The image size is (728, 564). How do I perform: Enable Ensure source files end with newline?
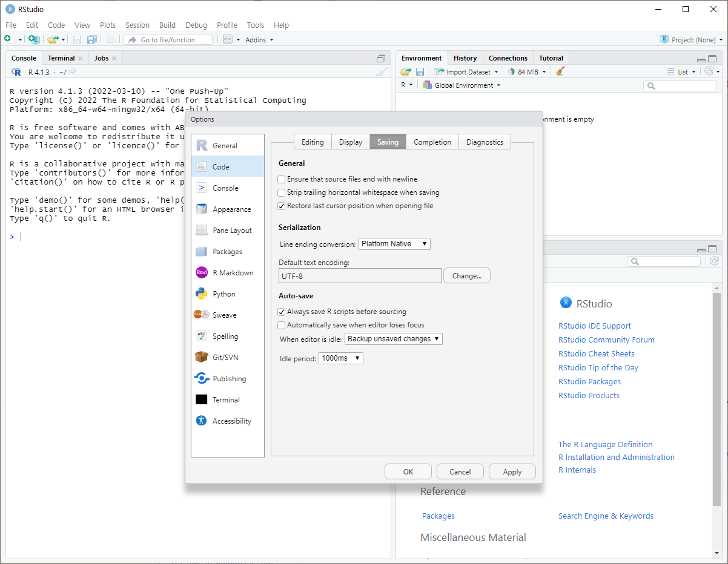pyautogui.click(x=281, y=179)
